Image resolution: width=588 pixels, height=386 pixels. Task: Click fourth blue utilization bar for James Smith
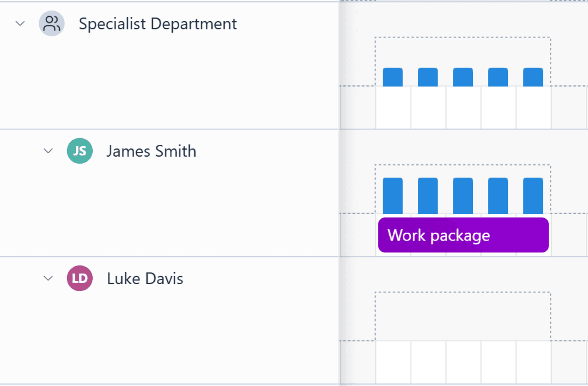click(498, 196)
